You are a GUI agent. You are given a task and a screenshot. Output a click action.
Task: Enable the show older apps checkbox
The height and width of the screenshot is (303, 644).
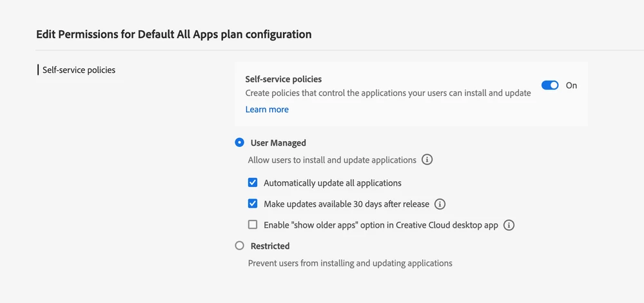(x=253, y=225)
